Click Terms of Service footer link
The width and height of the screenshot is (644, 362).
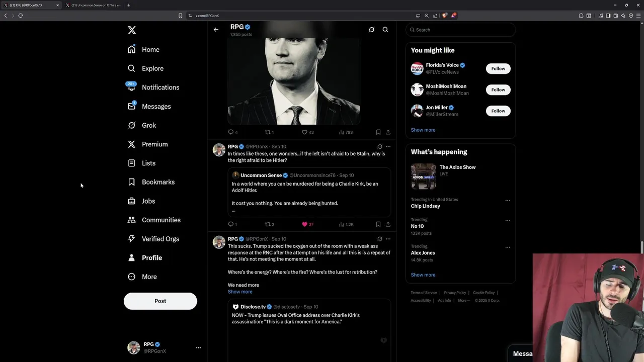(x=424, y=293)
